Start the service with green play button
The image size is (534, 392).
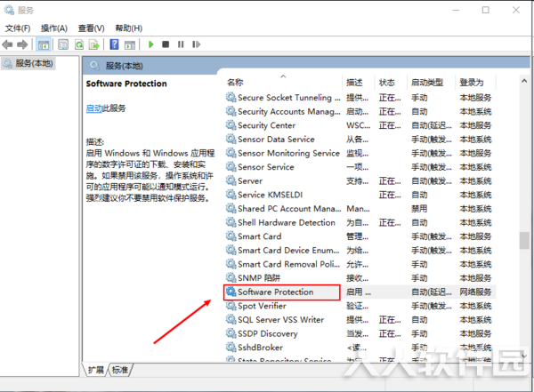[x=151, y=44]
